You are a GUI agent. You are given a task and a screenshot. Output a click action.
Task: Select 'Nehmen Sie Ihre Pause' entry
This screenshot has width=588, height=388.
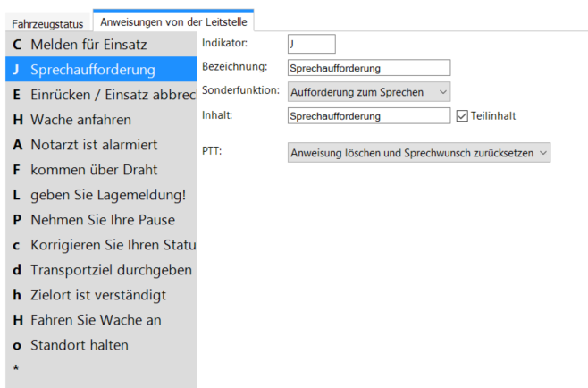pos(101,220)
